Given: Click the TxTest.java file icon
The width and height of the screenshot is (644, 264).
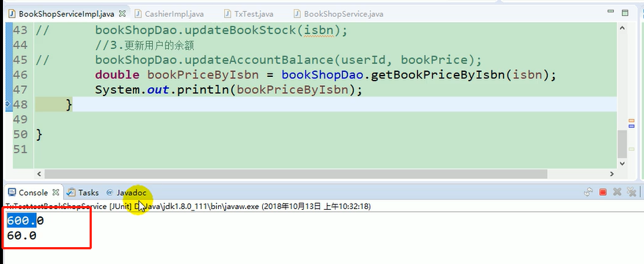Looking at the screenshot, I should click(x=228, y=14).
